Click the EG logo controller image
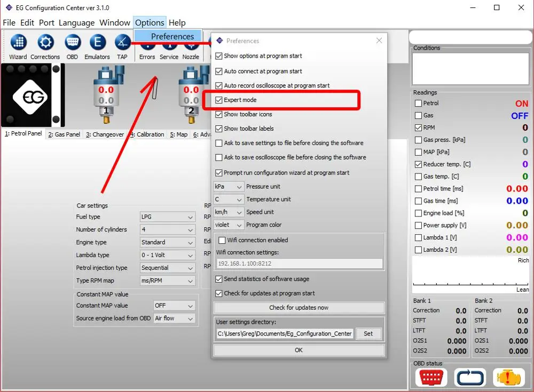This screenshot has width=534, height=392. point(33,95)
